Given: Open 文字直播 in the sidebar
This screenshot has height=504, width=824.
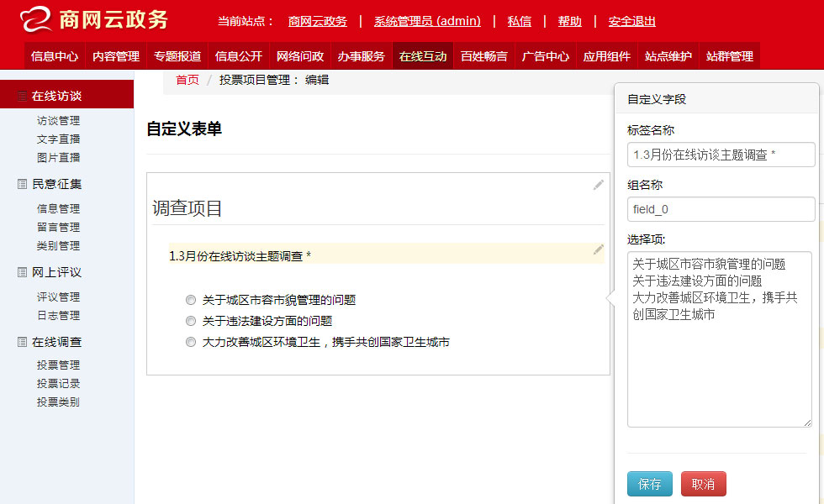Looking at the screenshot, I should [58, 139].
